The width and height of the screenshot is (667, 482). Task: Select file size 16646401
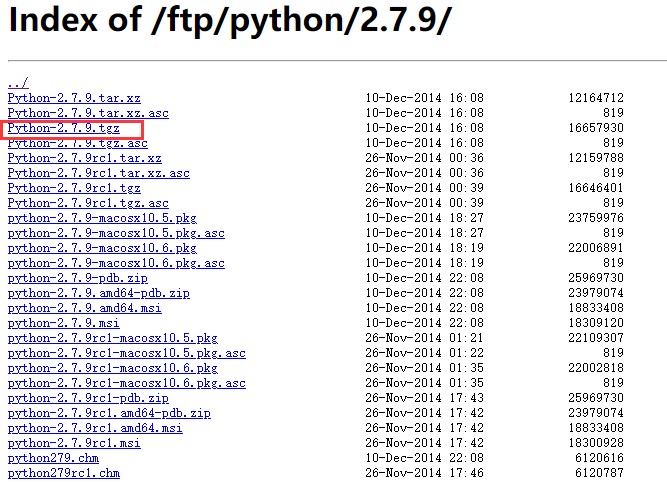[596, 188]
